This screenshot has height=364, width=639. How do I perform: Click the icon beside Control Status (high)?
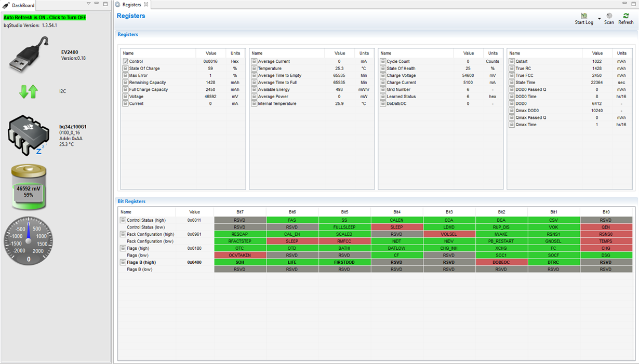[123, 220]
